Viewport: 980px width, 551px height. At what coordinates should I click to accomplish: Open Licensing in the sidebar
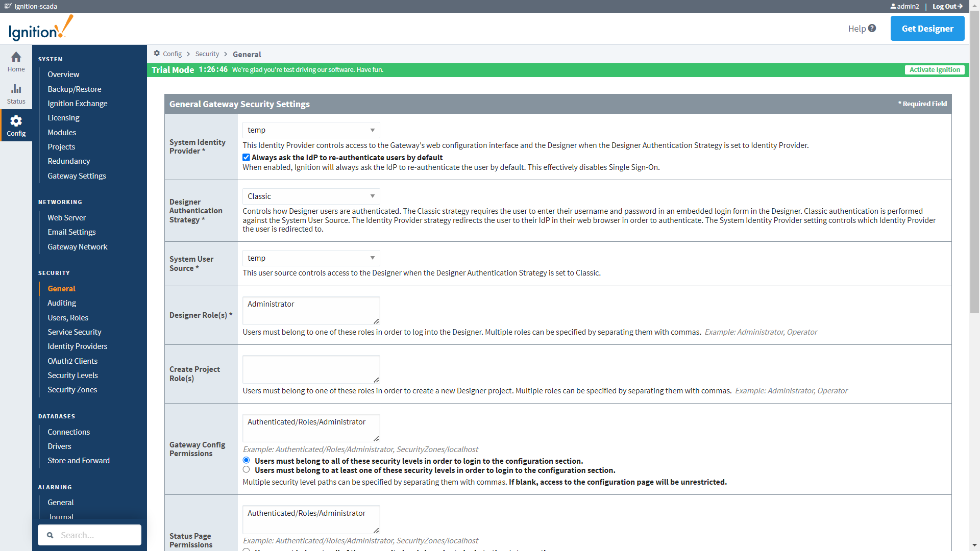63,117
